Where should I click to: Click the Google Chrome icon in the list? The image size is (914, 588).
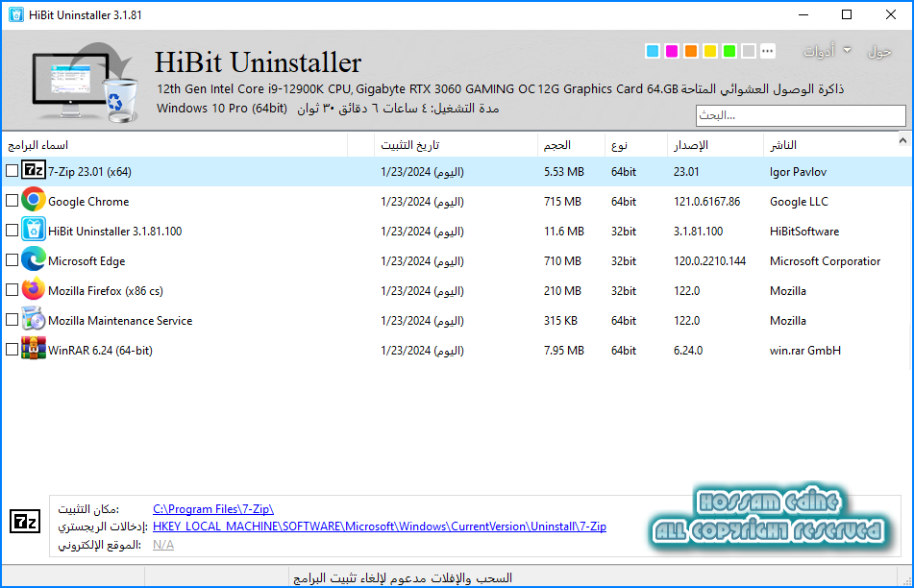tap(34, 200)
